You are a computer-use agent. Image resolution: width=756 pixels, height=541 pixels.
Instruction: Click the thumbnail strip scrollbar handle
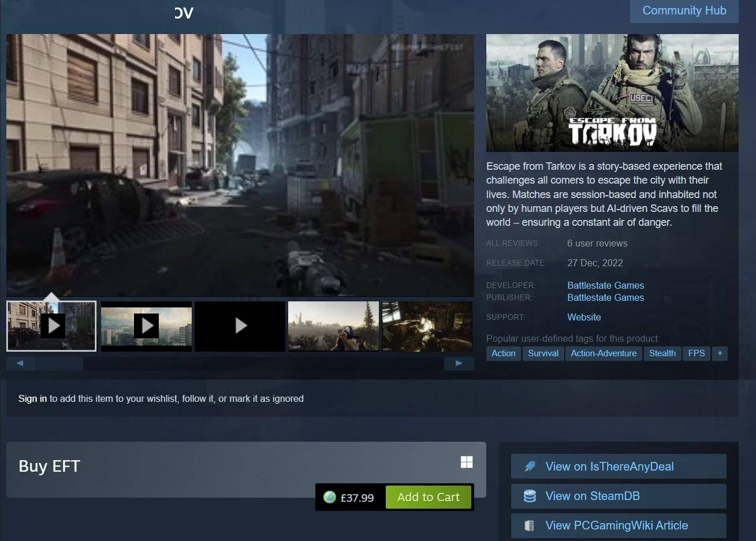pos(59,363)
